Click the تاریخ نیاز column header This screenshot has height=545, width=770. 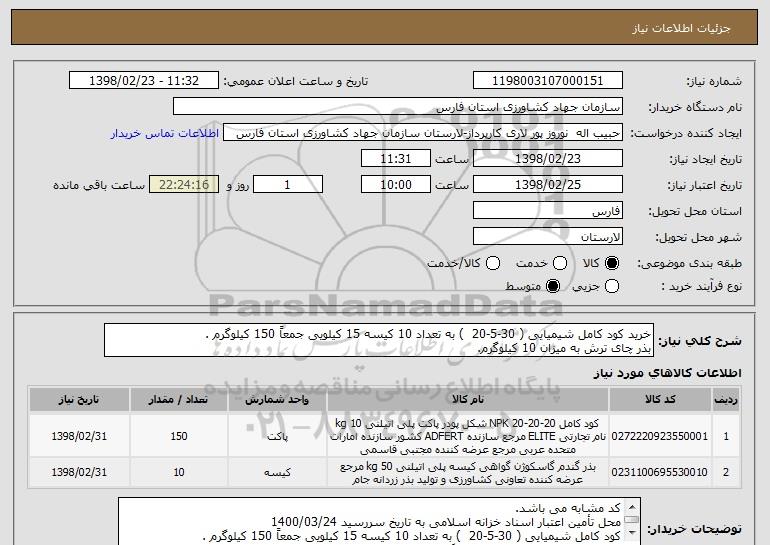point(79,400)
